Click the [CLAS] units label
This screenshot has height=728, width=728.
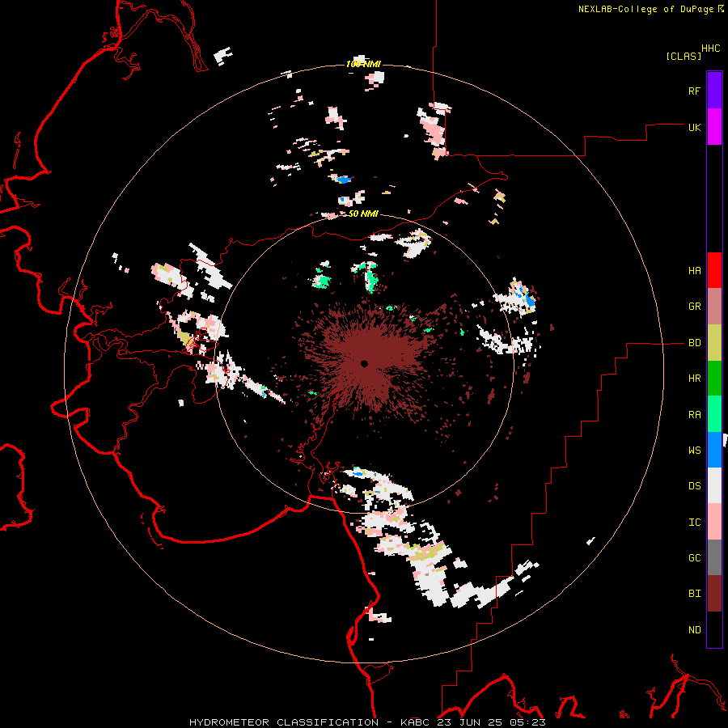pos(684,56)
